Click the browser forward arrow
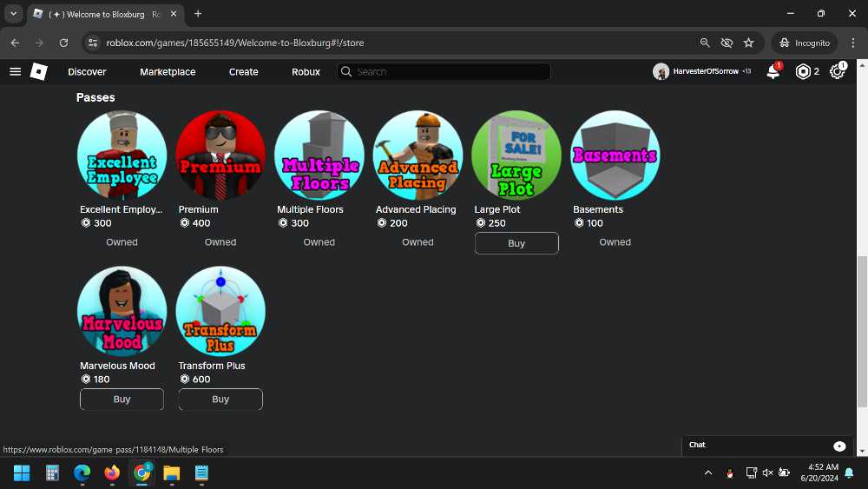The image size is (868, 489). 39,43
